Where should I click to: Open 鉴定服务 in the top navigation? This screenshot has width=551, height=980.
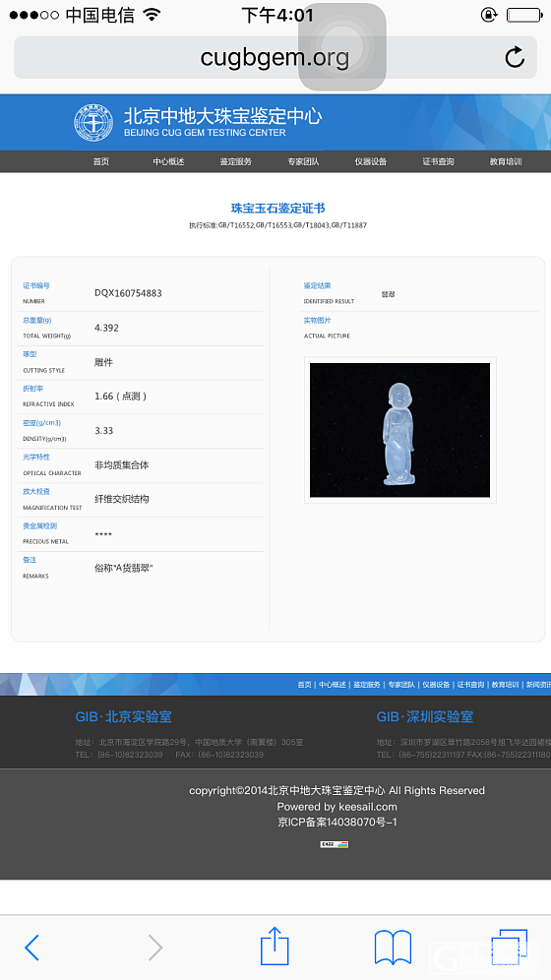point(235,161)
